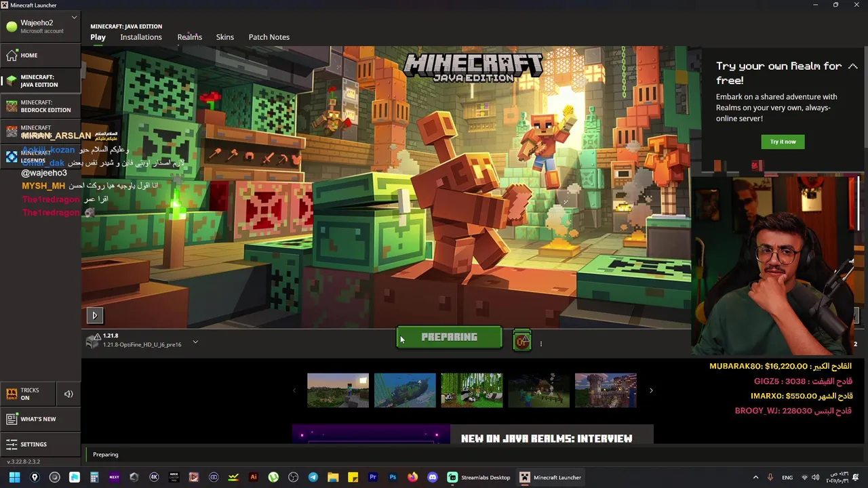This screenshot has width=868, height=488.
Task: Open Firefox from the taskbar
Action: coord(412,477)
